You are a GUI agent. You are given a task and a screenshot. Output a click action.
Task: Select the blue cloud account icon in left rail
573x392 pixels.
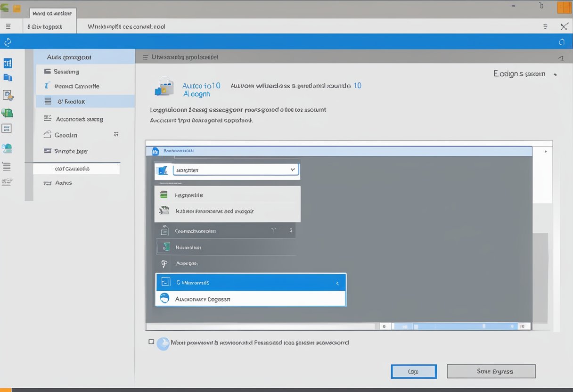tap(8, 147)
